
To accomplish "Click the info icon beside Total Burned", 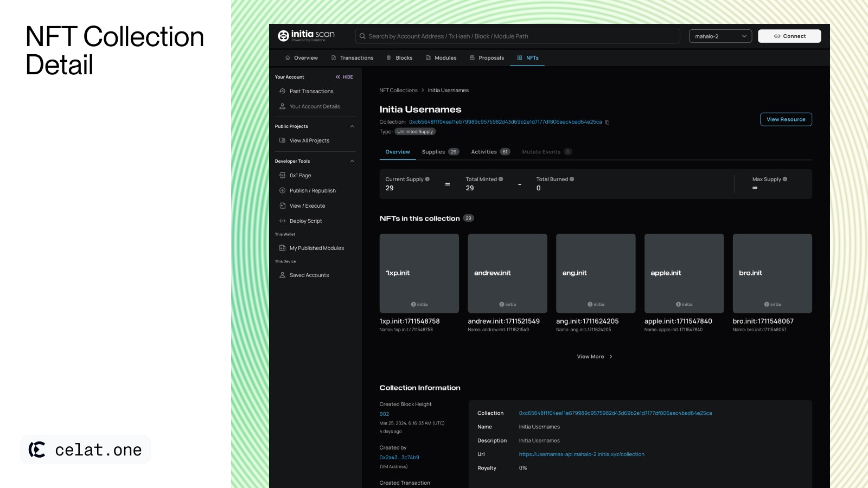I will click(572, 179).
